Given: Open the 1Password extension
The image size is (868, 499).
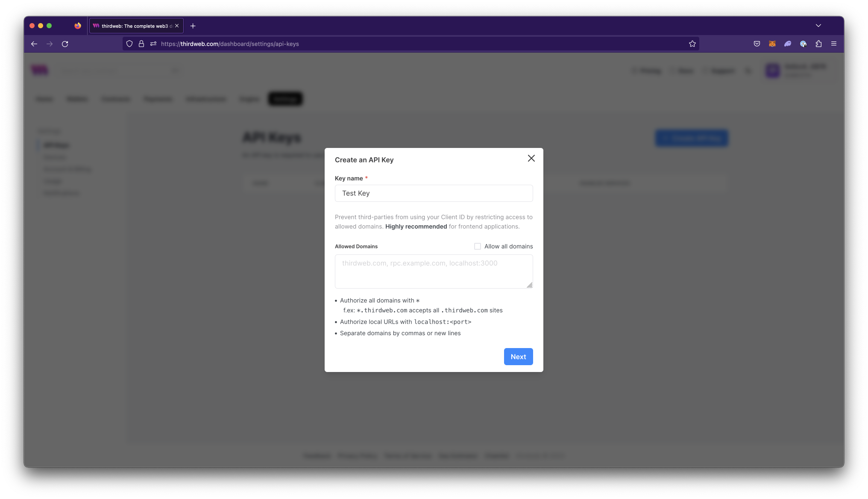Looking at the screenshot, I should click(803, 44).
